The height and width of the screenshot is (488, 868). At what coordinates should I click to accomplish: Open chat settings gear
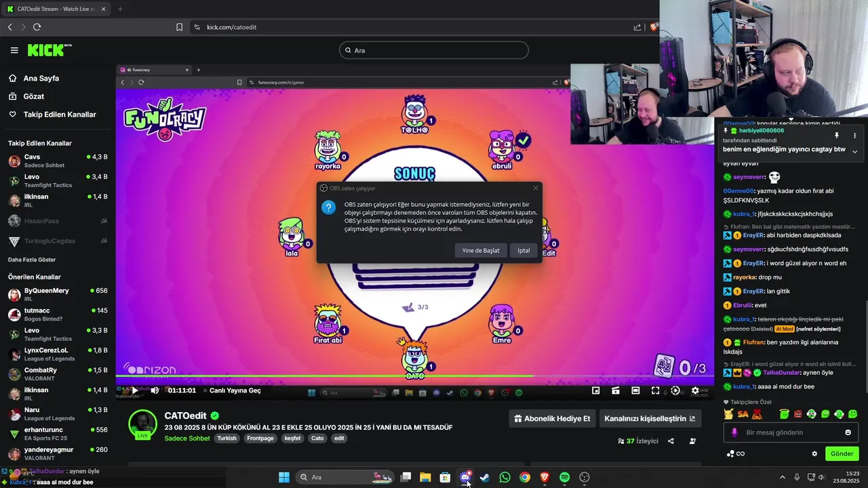click(814, 453)
